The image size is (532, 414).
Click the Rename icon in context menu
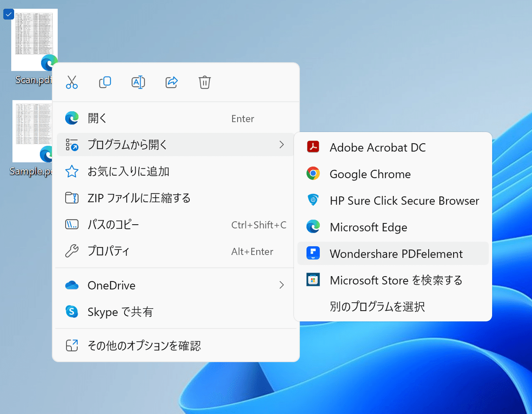[x=138, y=82]
